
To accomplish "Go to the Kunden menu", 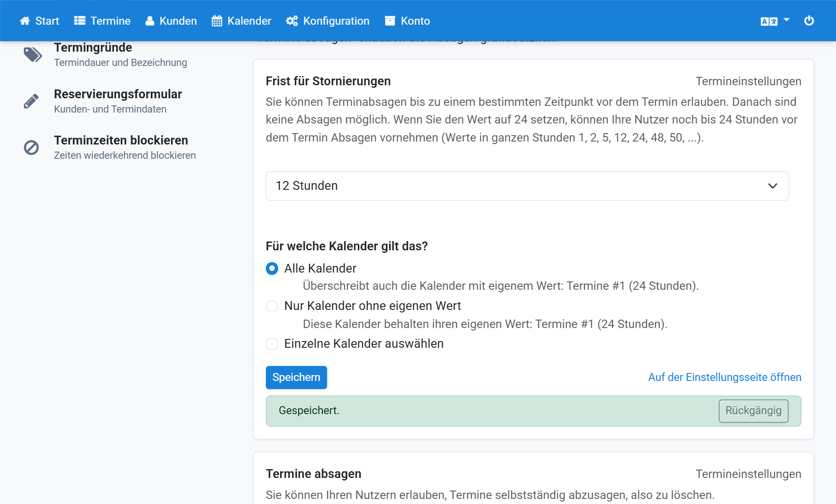I will point(171,21).
